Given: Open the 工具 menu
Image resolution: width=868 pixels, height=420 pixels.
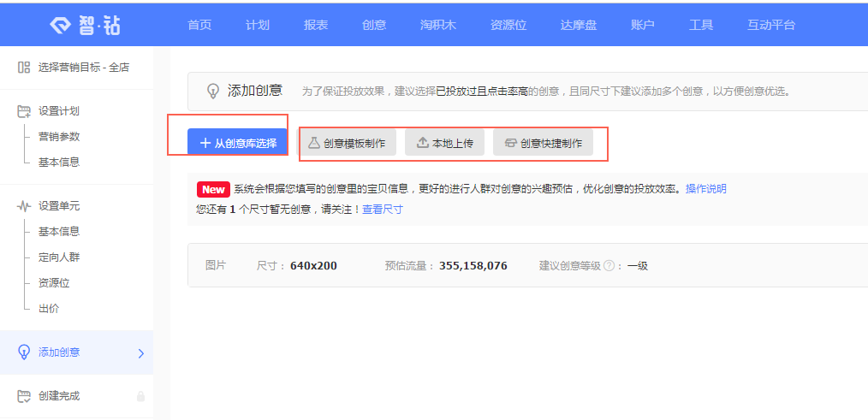Looking at the screenshot, I should (701, 25).
